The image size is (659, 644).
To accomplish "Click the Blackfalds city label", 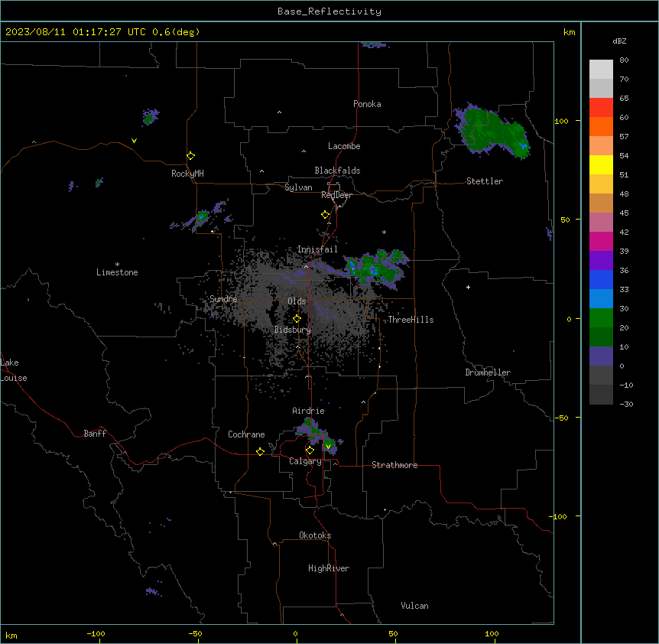I will 337,171.
